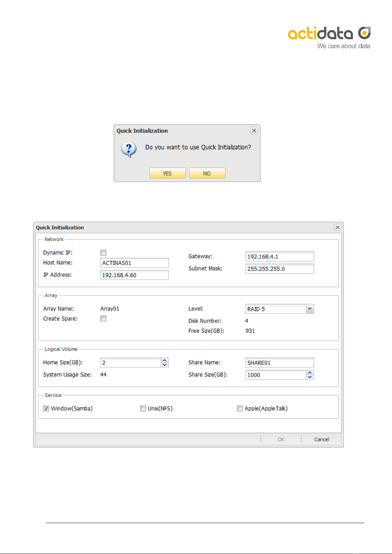Click the Gateway input field
The width and height of the screenshot is (392, 554).
click(x=280, y=256)
